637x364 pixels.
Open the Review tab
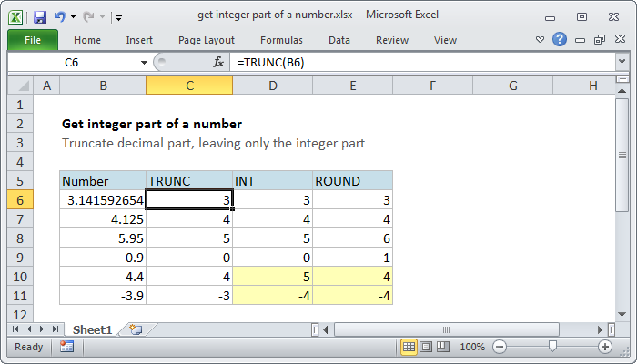coord(392,40)
